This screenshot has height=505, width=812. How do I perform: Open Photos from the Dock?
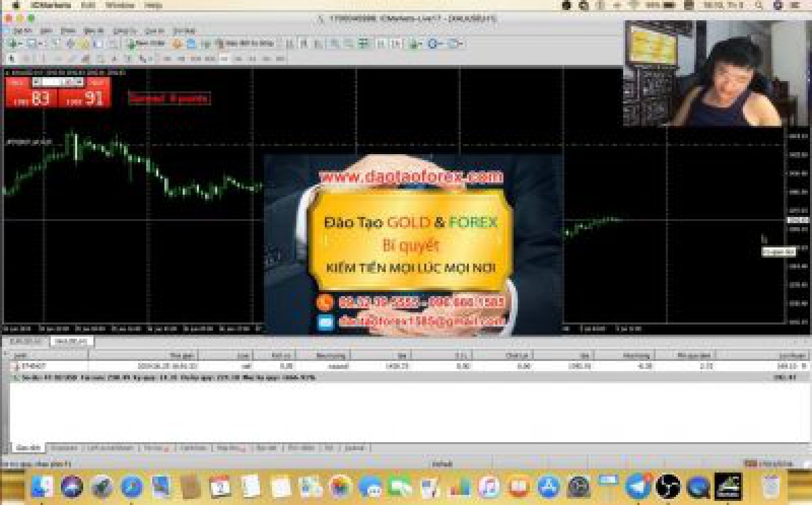click(340, 486)
